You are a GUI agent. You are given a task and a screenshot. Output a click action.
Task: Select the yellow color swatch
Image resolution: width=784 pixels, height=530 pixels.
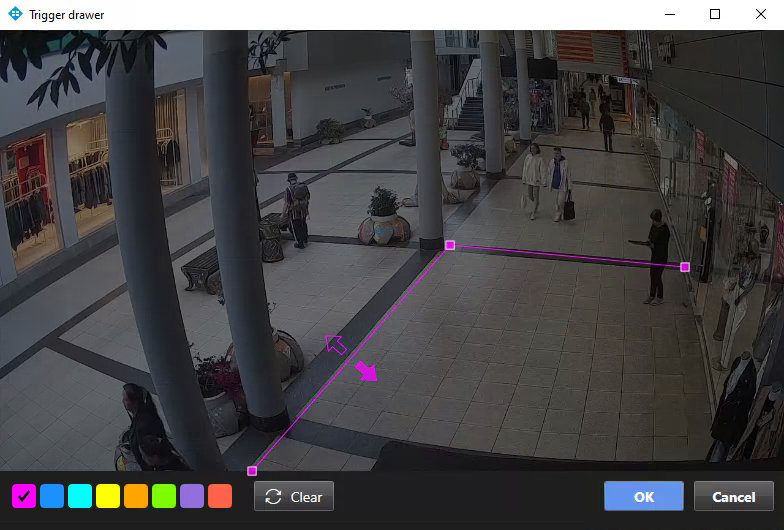108,496
